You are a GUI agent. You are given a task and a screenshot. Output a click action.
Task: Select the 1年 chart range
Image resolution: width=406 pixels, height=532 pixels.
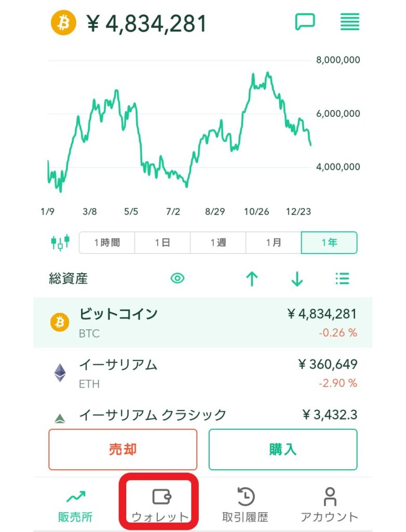329,243
